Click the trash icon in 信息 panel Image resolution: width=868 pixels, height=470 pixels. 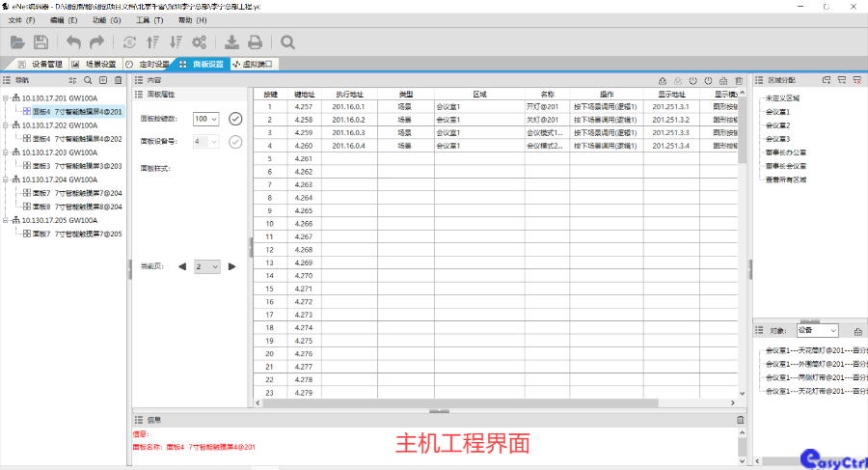click(x=741, y=420)
